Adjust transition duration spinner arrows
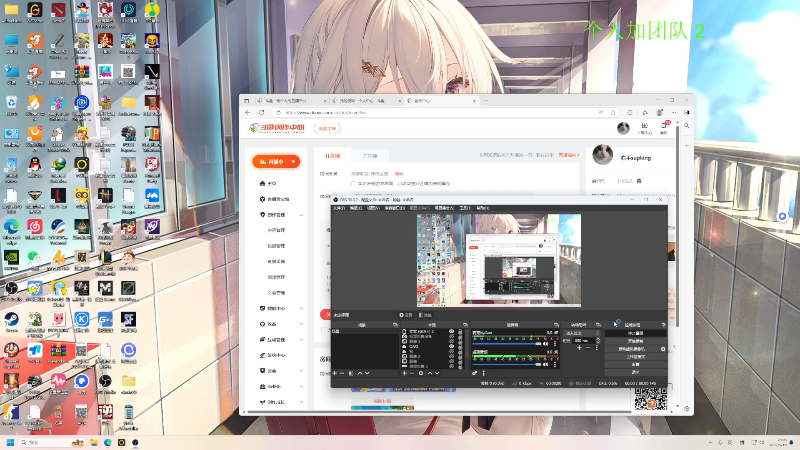 click(x=598, y=340)
